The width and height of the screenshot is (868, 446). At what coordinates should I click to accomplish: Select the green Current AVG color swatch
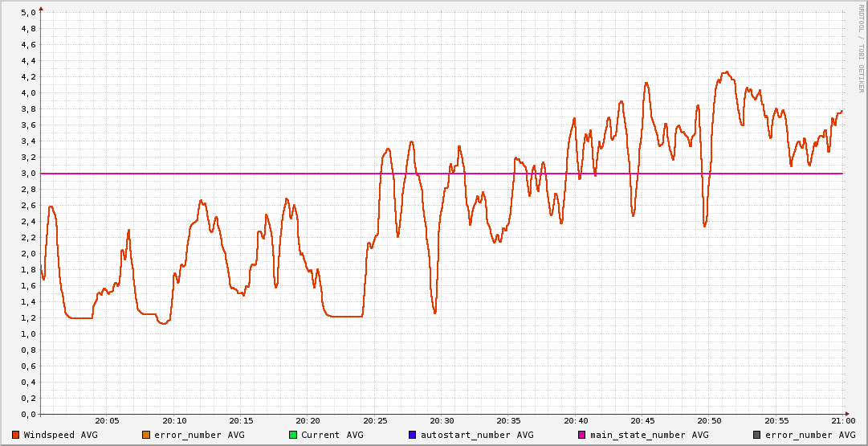(x=293, y=436)
